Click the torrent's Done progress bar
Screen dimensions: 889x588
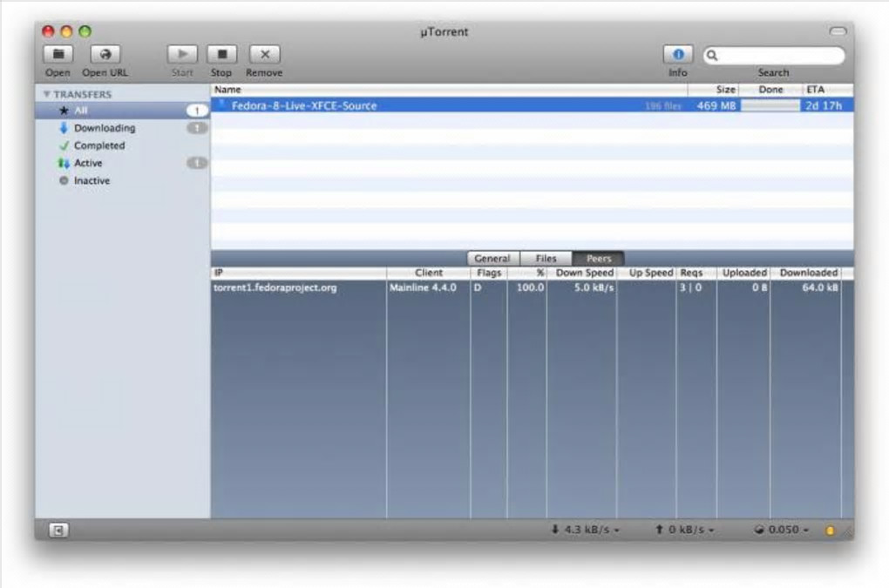(x=770, y=105)
